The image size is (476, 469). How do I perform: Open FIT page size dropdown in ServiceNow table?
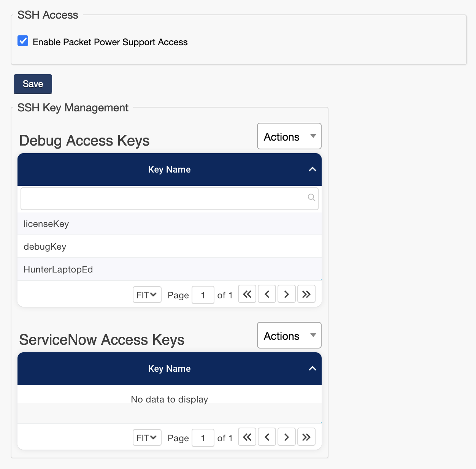[x=147, y=438]
